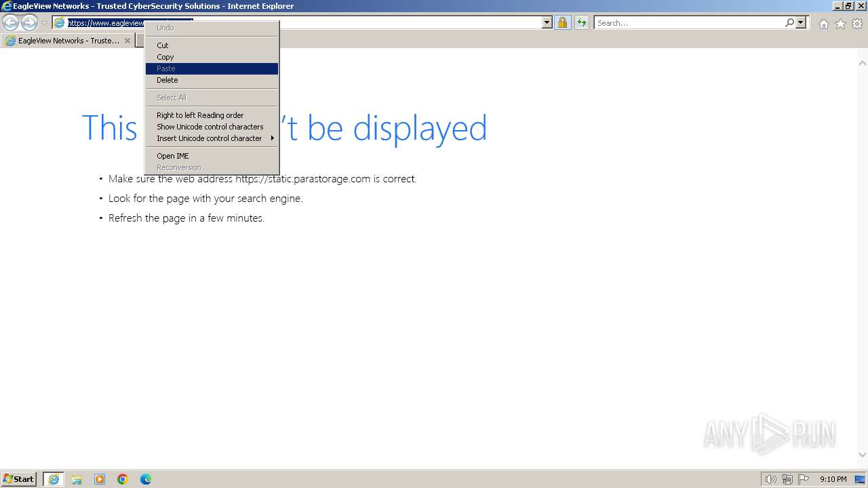Click the volume speaker tray icon
Viewport: 868px width, 488px height.
point(770,479)
